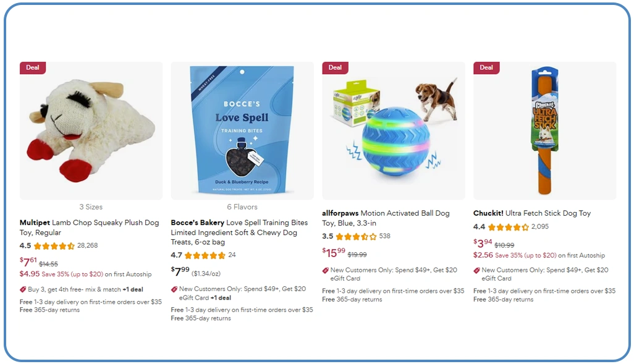This screenshot has height=364, width=634.
Task: Click the star rating of Bocce's Training Bites
Action: [x=205, y=256]
